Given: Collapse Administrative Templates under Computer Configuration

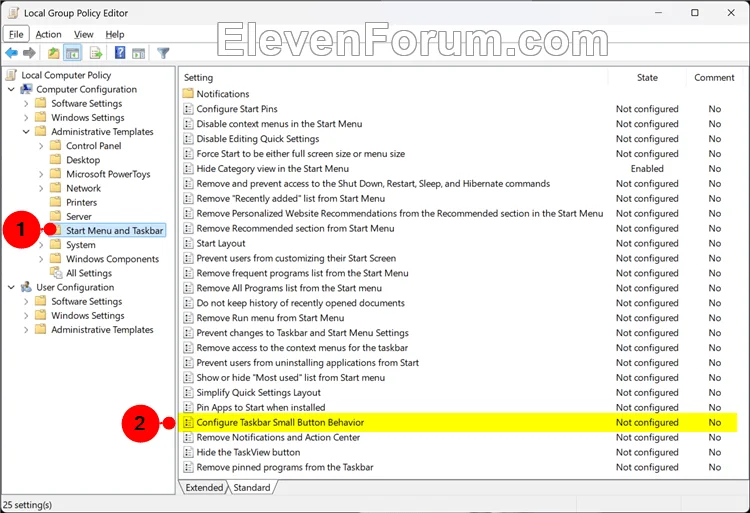Looking at the screenshot, I should (x=26, y=131).
